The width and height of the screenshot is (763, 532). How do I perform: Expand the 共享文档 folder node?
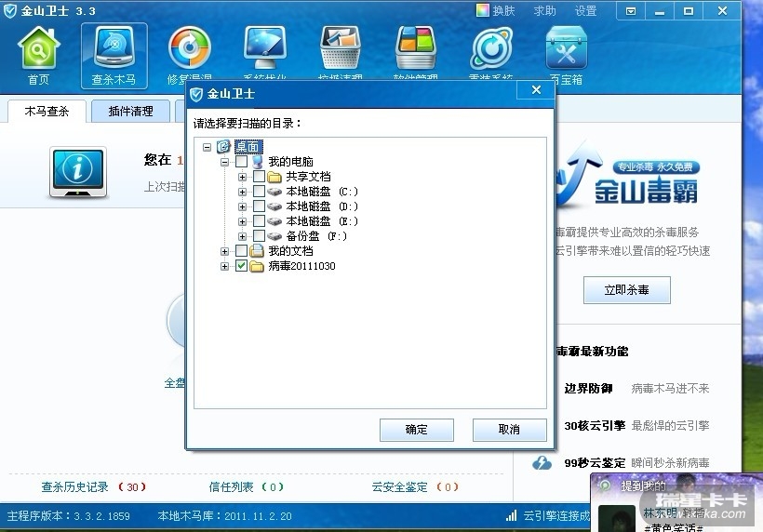(x=242, y=177)
